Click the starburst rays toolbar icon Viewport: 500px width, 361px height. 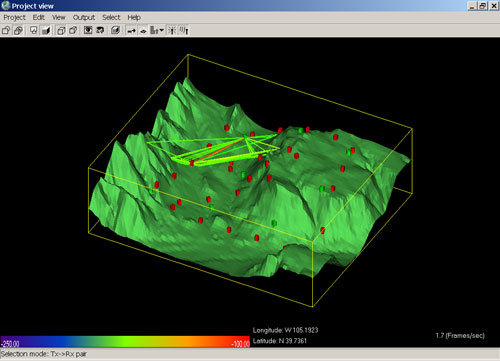pos(172,30)
